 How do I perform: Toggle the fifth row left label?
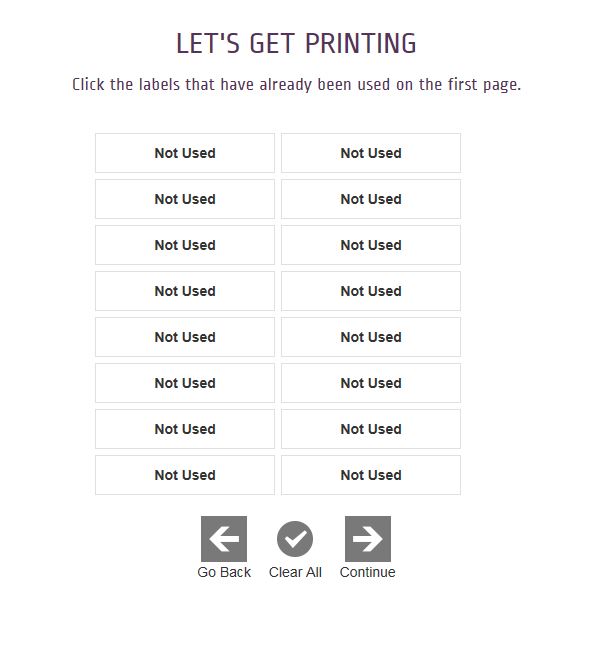click(x=185, y=337)
